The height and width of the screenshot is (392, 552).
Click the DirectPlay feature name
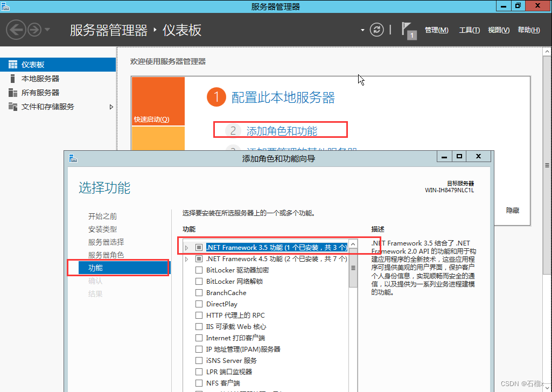(221, 304)
